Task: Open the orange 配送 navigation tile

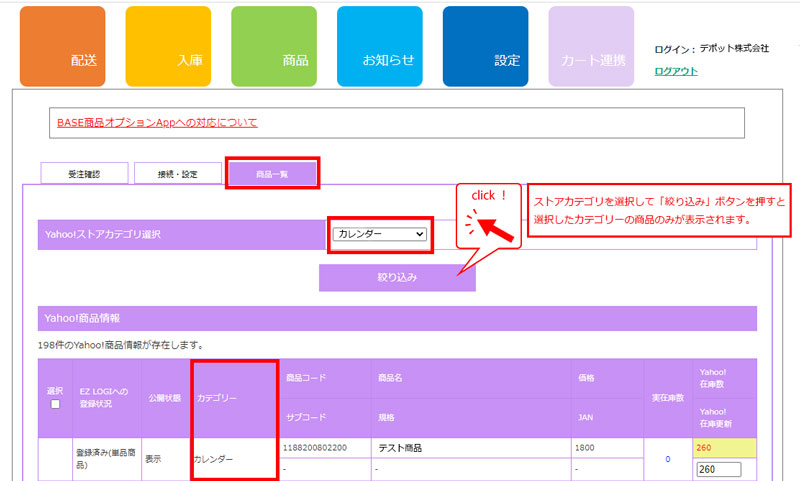Action: click(62, 46)
